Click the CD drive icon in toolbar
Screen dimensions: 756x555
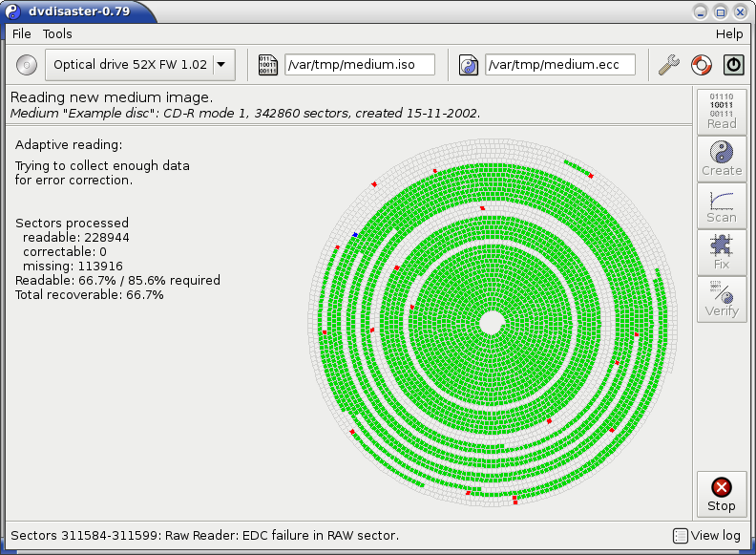point(26,65)
